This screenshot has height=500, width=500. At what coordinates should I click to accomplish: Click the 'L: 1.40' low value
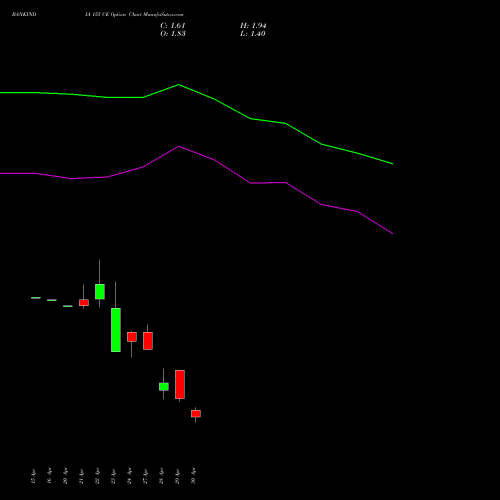click(253, 34)
